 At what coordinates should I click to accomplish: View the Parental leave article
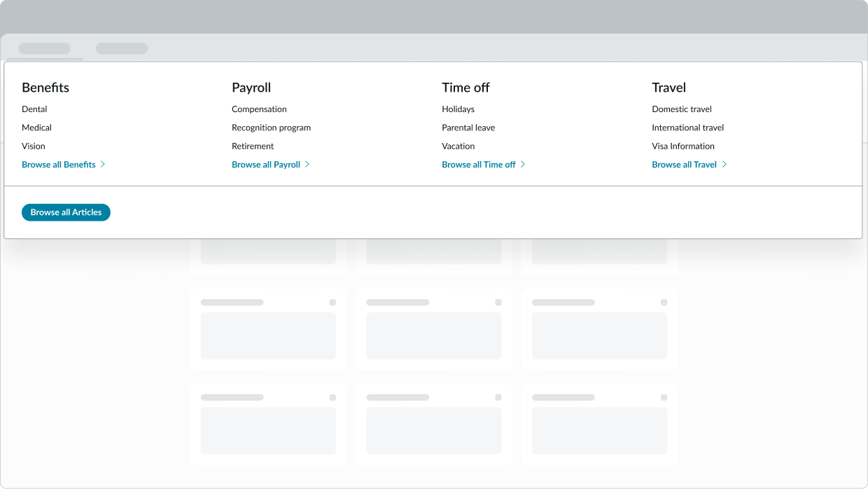click(x=468, y=128)
